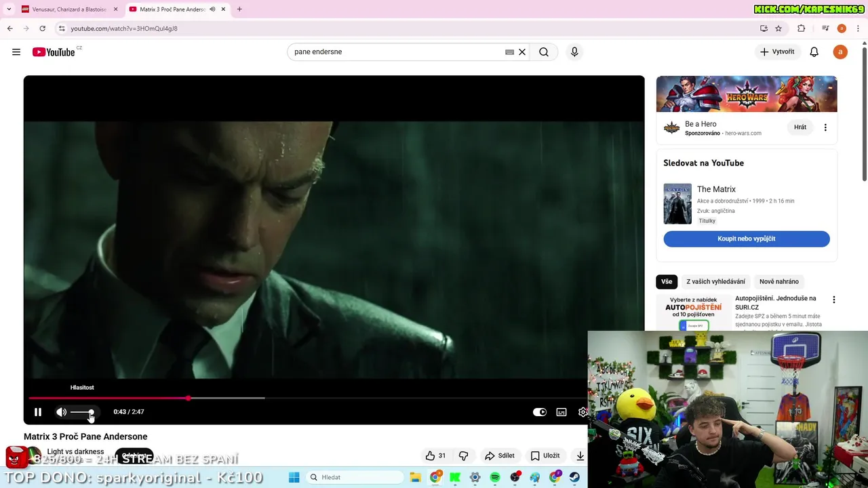
Task: Open the Light vs darkness channel
Action: tap(75, 451)
